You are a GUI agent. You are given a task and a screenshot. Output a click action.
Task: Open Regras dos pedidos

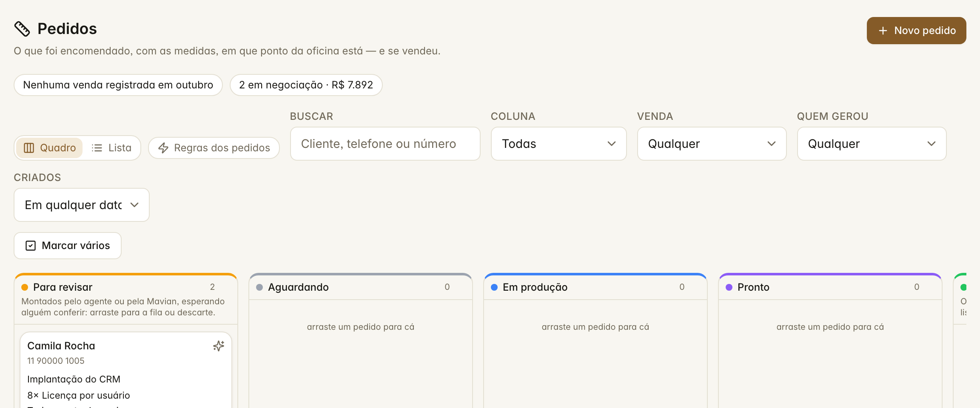[x=214, y=148]
